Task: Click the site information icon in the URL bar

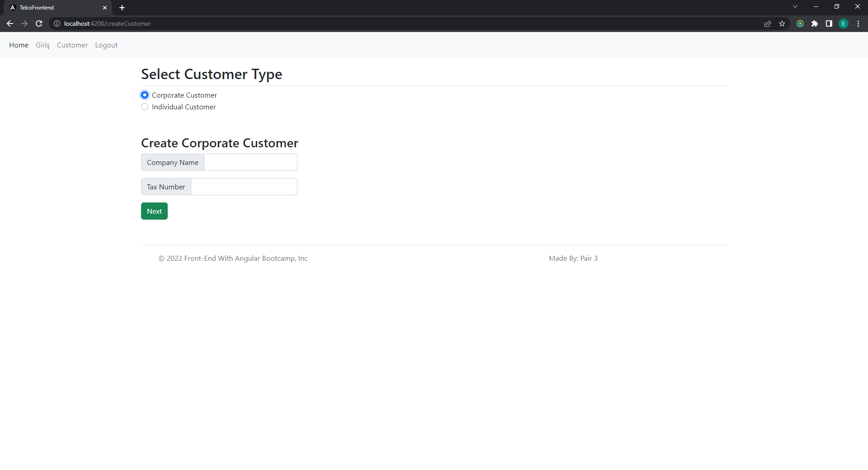Action: [x=57, y=23]
